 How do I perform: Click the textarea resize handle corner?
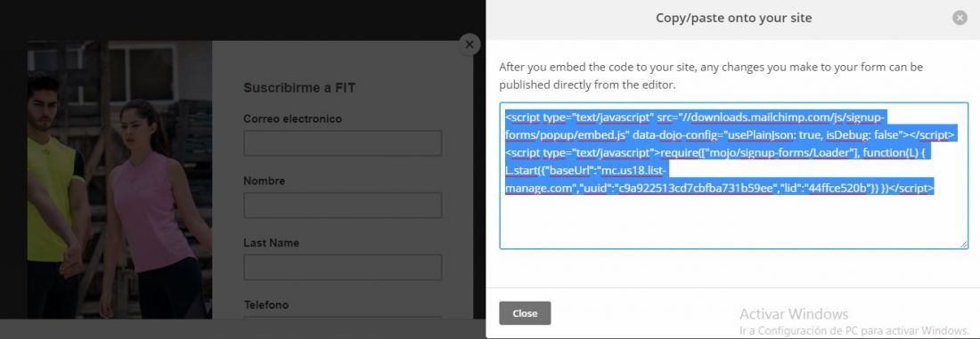click(x=963, y=244)
